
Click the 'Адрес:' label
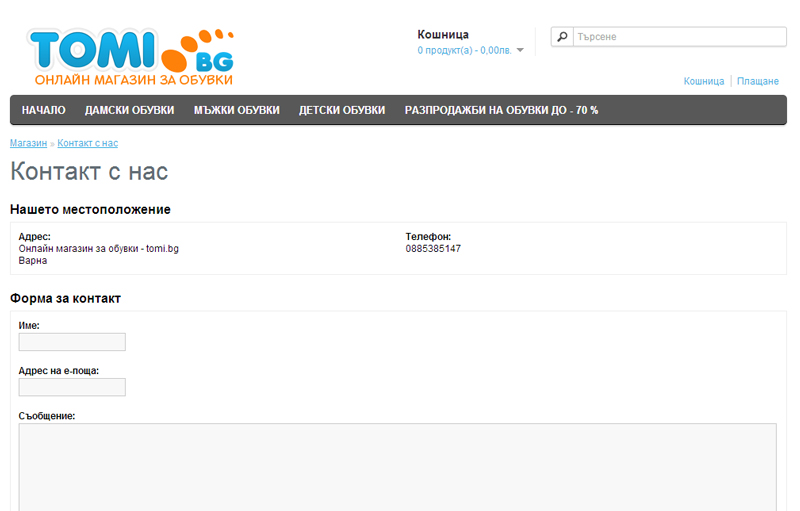point(35,237)
